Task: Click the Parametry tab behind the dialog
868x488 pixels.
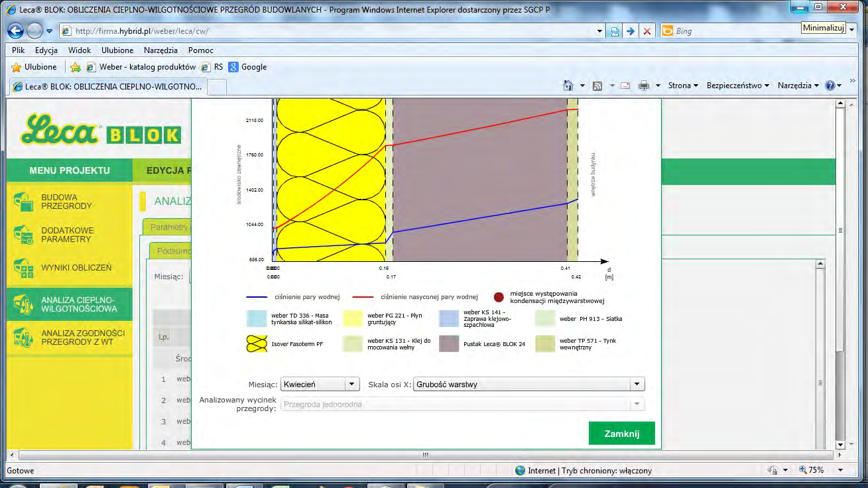Action: (166, 227)
